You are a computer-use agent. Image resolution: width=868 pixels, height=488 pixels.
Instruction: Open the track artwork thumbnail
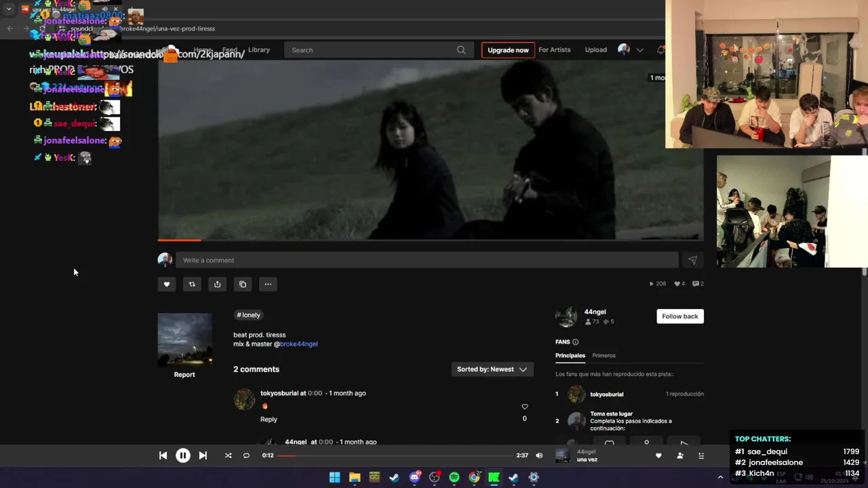[x=184, y=340]
